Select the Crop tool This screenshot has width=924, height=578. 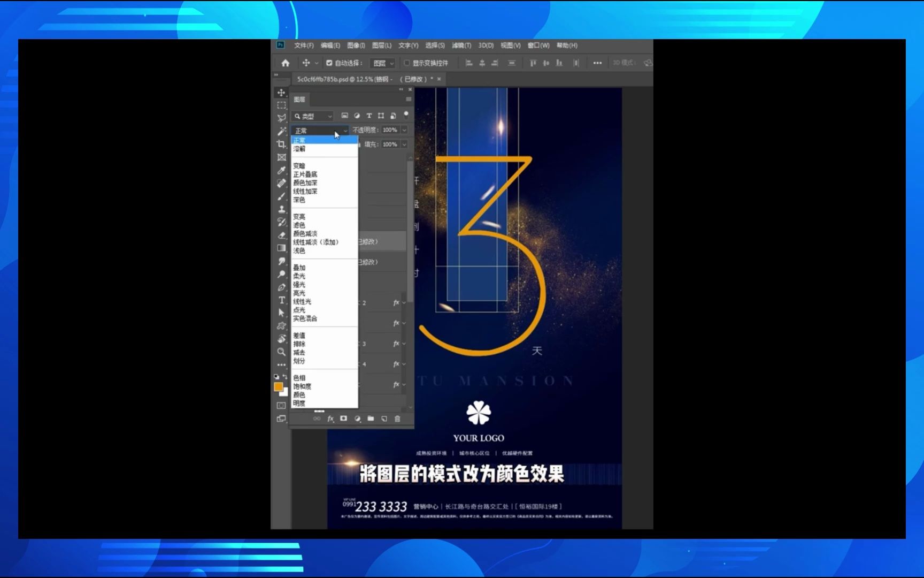[x=281, y=144]
